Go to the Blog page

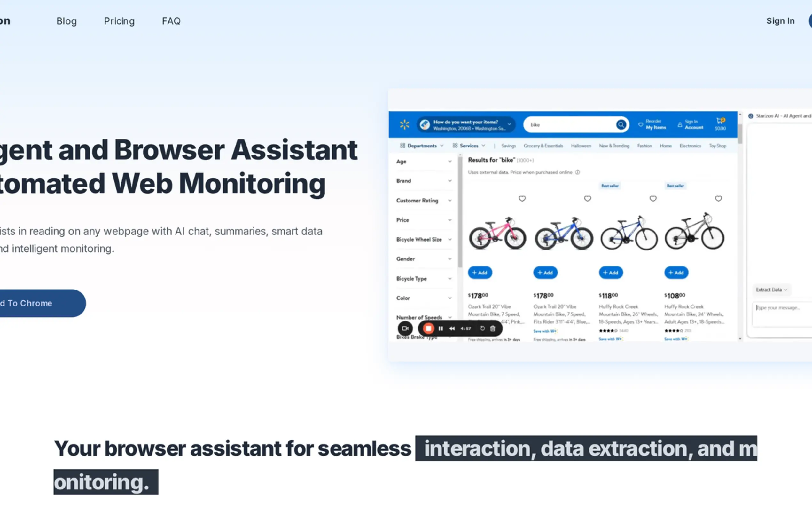click(66, 21)
